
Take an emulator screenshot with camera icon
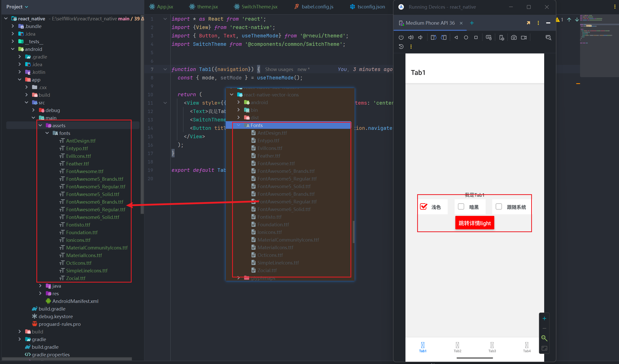[514, 37]
